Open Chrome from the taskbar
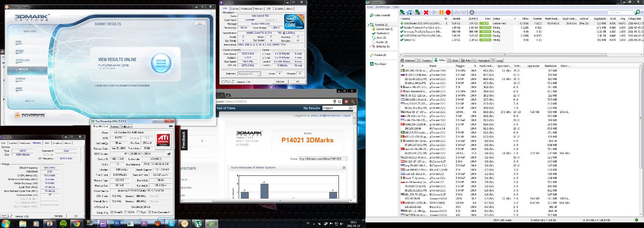The height and width of the screenshot is (228, 644). point(76,223)
